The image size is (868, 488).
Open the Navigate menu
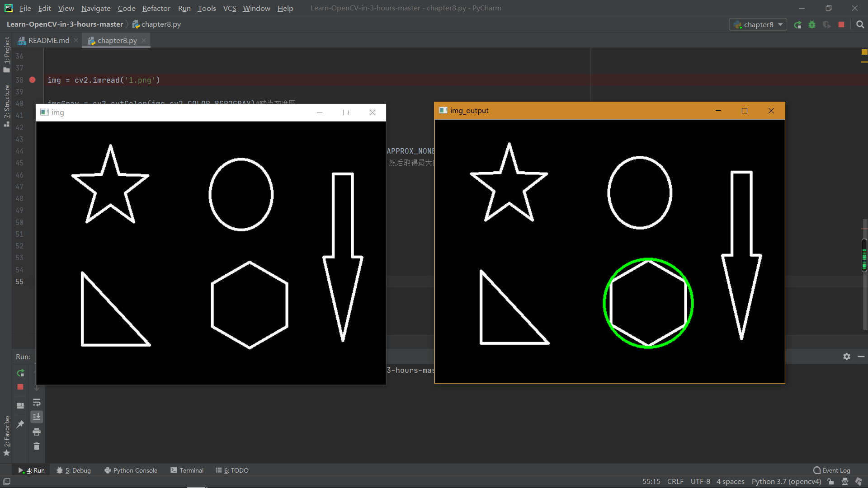pyautogui.click(x=95, y=8)
